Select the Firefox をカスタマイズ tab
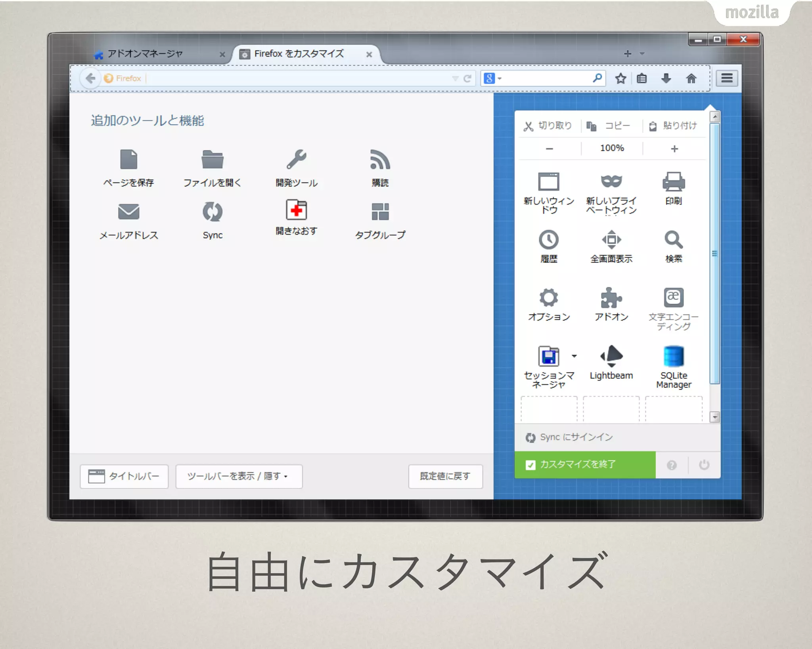Viewport: 812px width, 649px height. pyautogui.click(x=299, y=53)
